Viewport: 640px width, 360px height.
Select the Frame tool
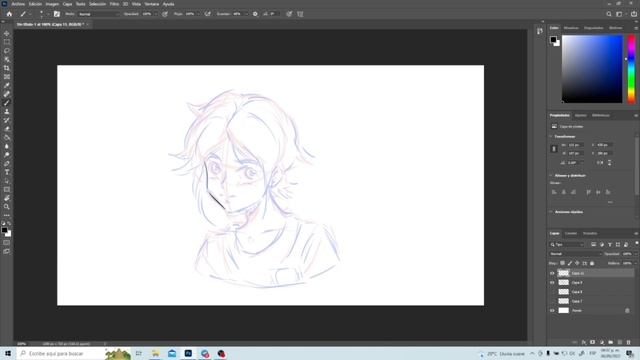[x=7, y=77]
